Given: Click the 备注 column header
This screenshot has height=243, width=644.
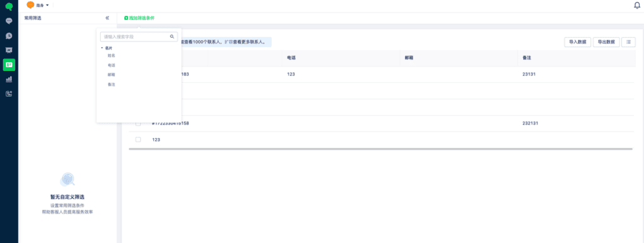Looking at the screenshot, I should [x=527, y=58].
